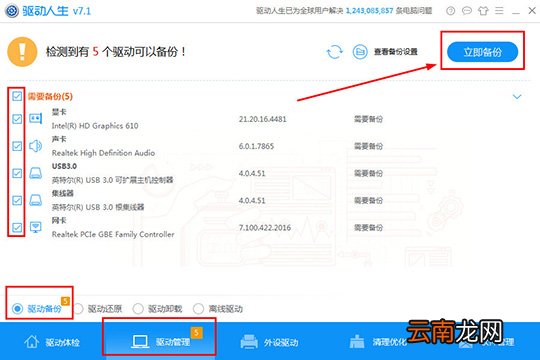Click the house icon for 驱动体检

[x=31, y=342]
